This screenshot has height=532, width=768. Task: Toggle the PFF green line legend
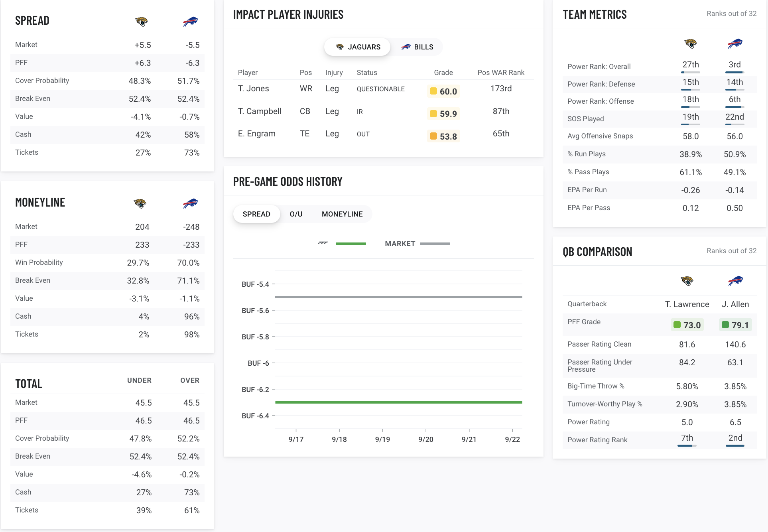(x=342, y=243)
